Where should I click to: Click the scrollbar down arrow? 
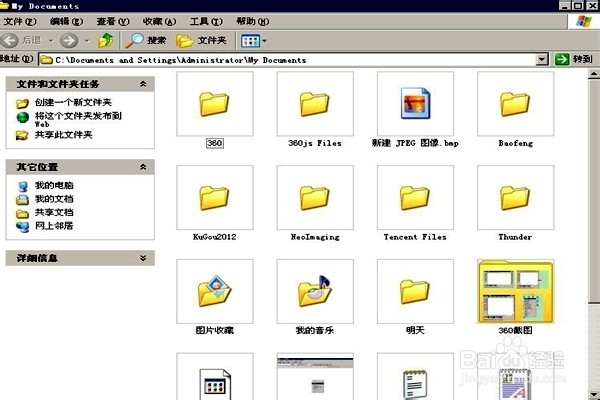[x=594, y=394]
